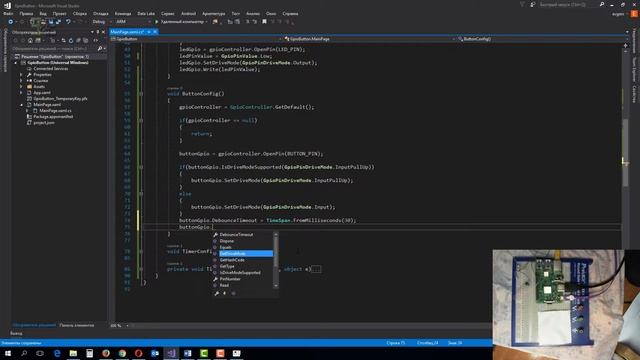Open Team Explorer side tab
This screenshot has width=640, height=360.
coord(634,69)
